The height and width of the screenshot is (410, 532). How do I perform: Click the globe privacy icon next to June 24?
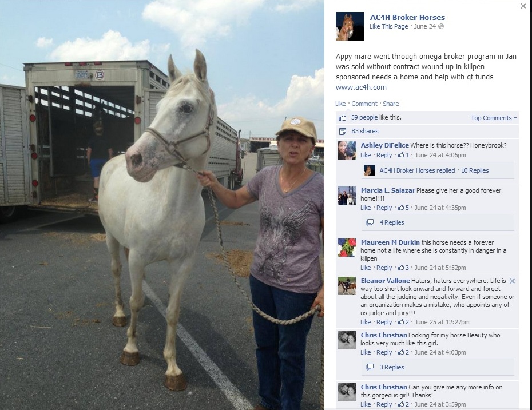(440, 26)
